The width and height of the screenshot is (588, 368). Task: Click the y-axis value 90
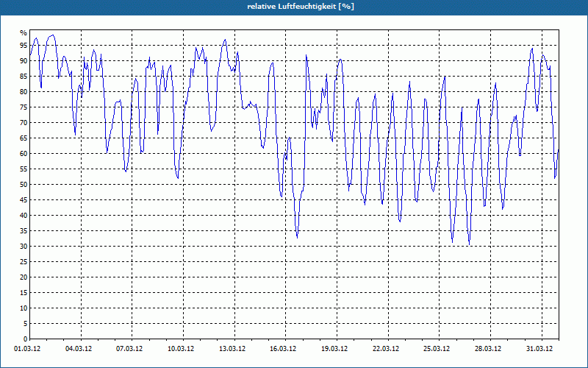(24, 61)
